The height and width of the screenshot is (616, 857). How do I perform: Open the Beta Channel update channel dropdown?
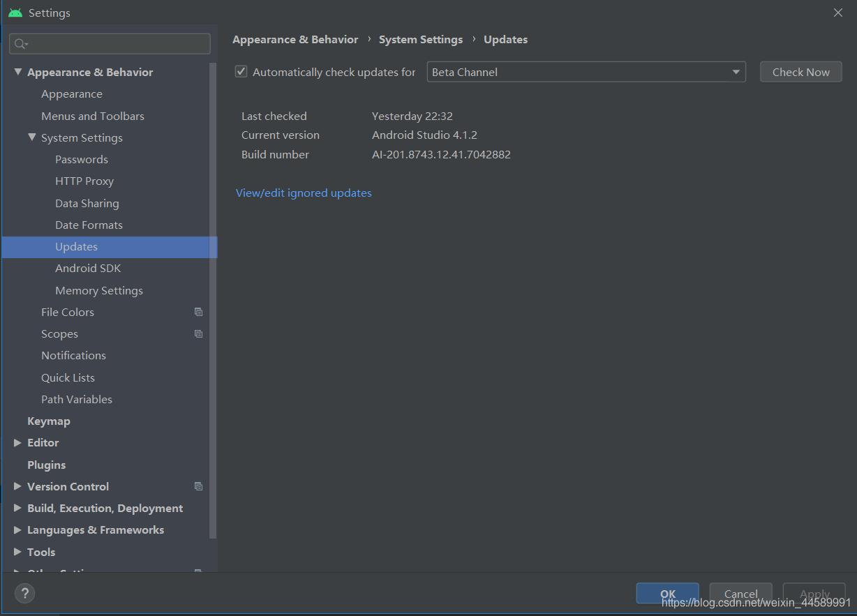coord(586,72)
